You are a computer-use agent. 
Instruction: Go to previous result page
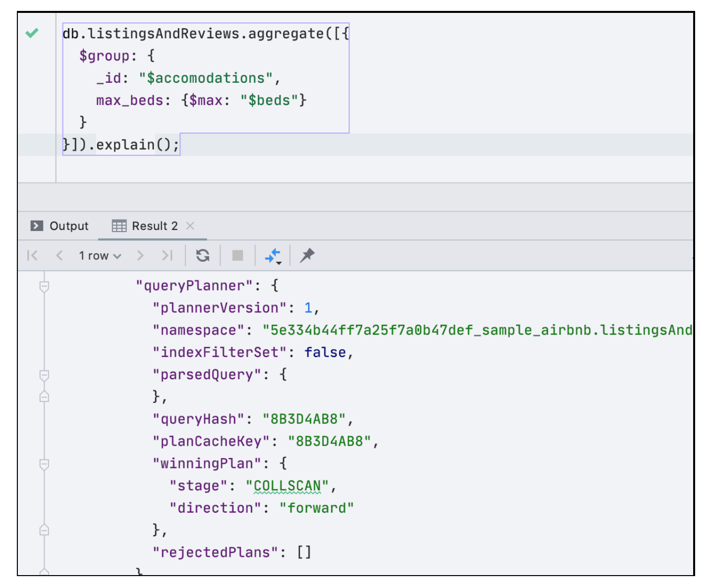coord(59,255)
